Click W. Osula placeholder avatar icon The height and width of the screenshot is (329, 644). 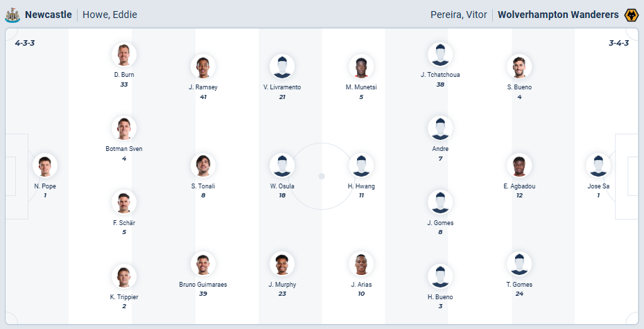click(282, 166)
